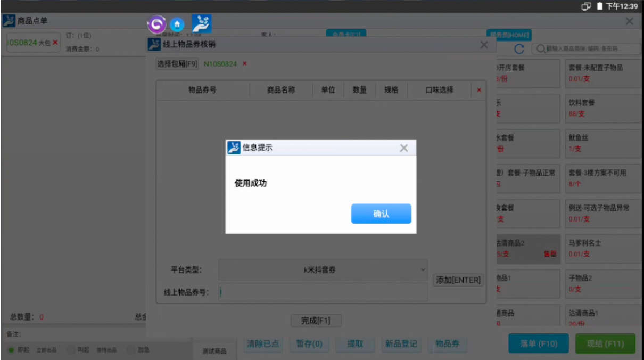Click the purple circular arrow app icon
The width and height of the screenshot is (644, 360).
[x=157, y=24]
